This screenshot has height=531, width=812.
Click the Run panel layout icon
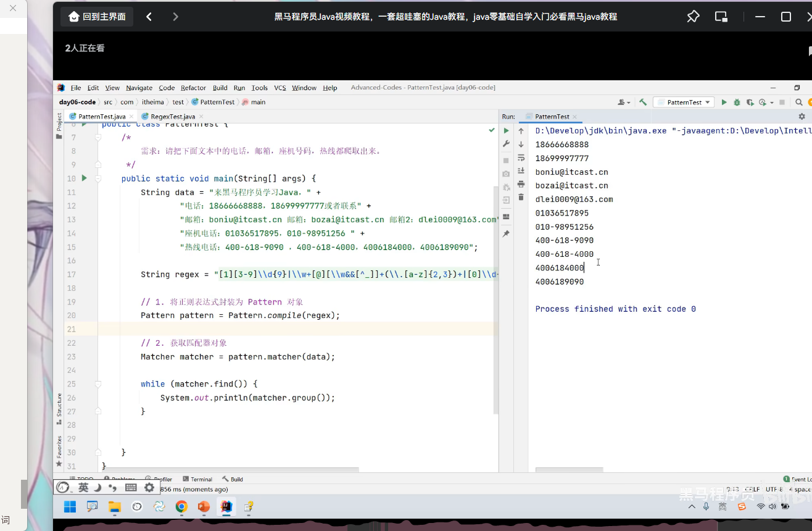(506, 217)
